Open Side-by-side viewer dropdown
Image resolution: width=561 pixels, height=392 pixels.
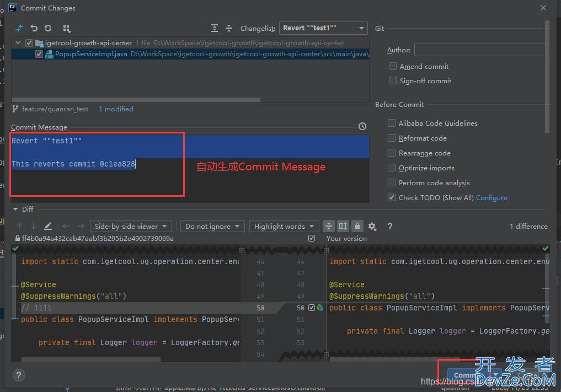pos(131,226)
